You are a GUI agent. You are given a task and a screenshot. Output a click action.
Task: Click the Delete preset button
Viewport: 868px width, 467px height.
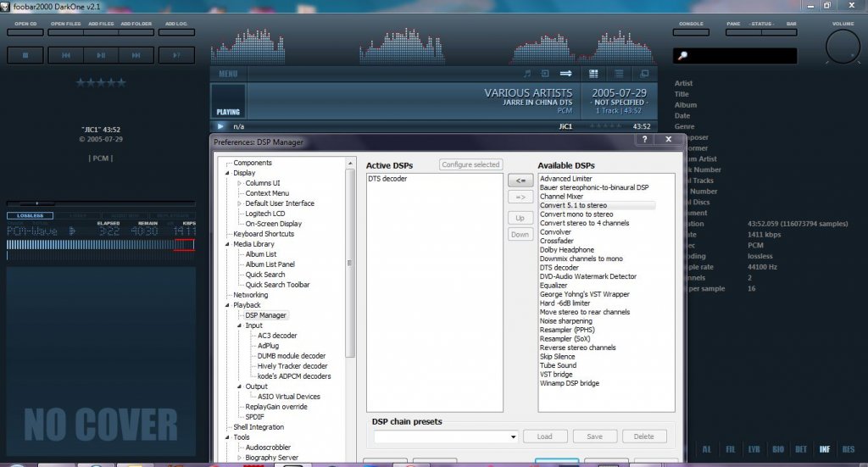(x=644, y=436)
